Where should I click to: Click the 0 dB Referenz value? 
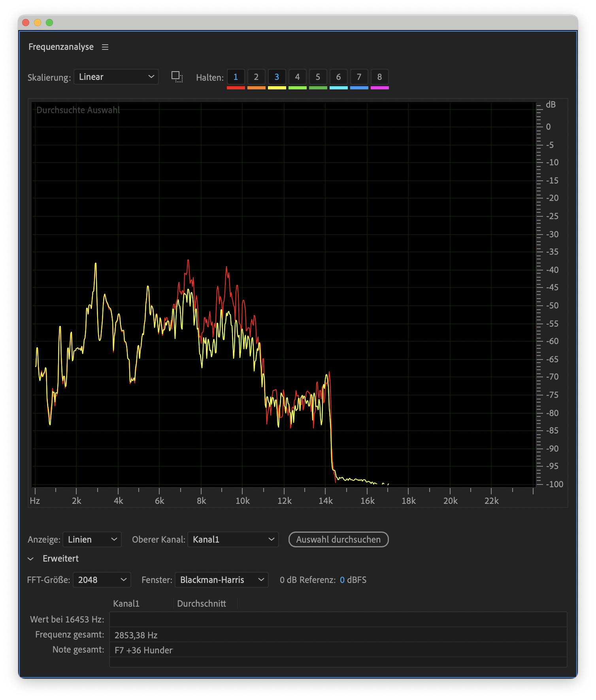tap(342, 580)
